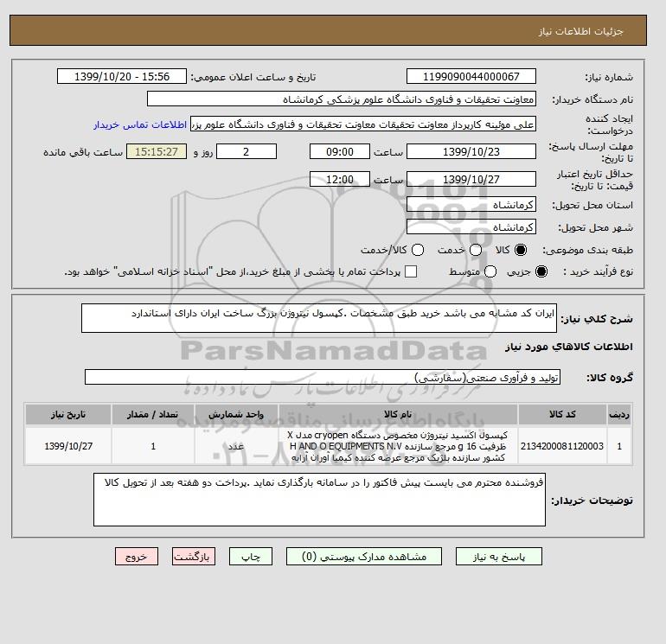Click product code 2134200081120003 cell
The height and width of the screenshot is (644, 666).
[562, 446]
